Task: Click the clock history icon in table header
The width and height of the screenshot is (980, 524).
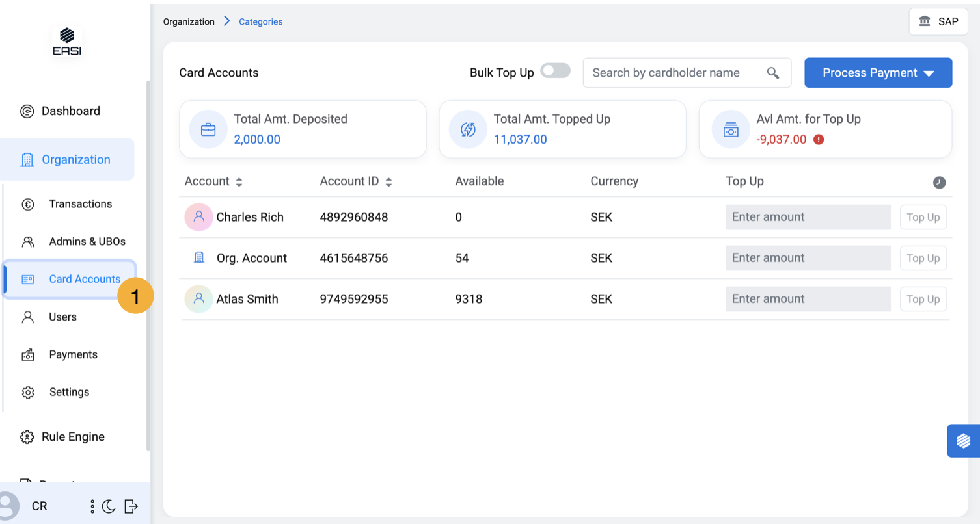Action: 939,183
